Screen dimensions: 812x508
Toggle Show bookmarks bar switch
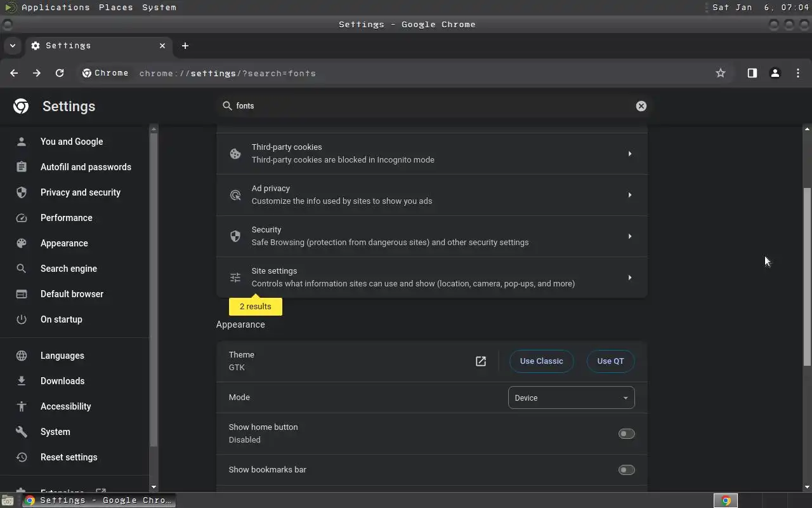pyautogui.click(x=626, y=470)
